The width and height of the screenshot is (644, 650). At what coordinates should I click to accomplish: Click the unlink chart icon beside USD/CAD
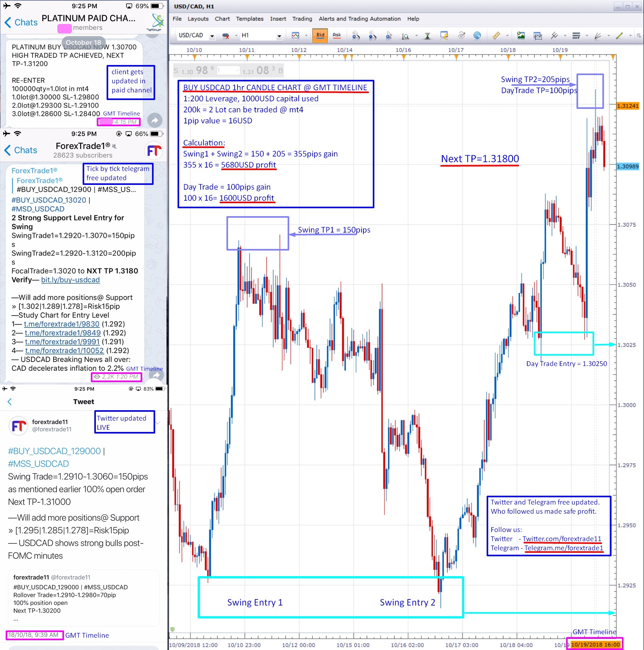[x=225, y=35]
